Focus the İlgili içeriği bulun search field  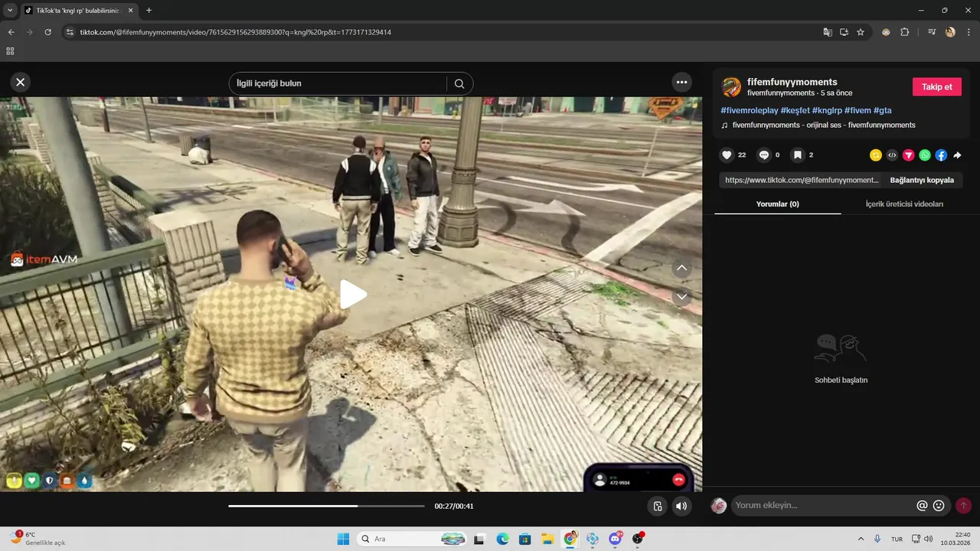click(340, 83)
